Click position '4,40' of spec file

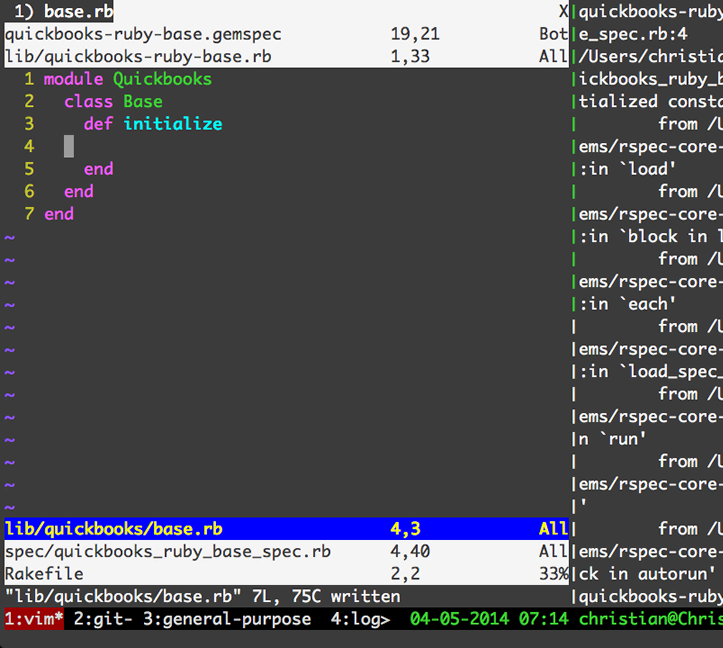click(x=410, y=552)
